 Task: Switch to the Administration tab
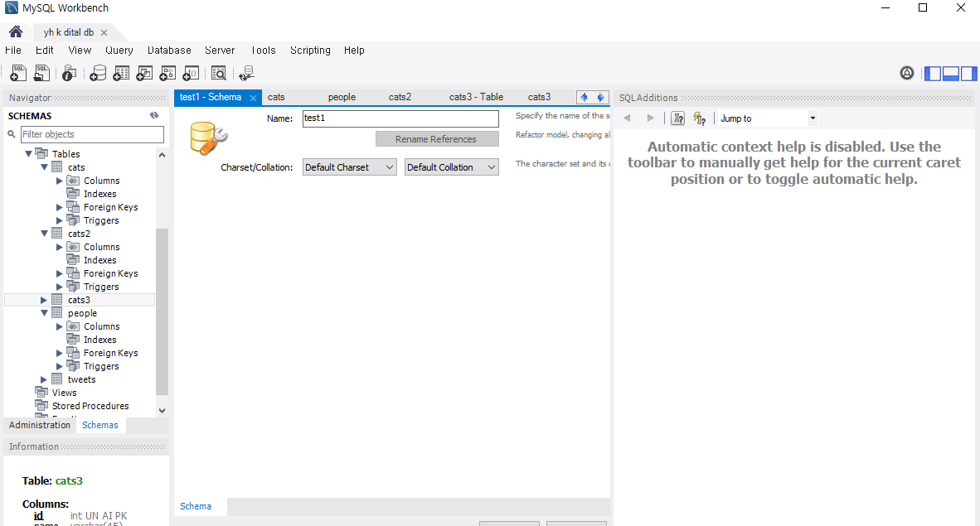pyautogui.click(x=39, y=425)
